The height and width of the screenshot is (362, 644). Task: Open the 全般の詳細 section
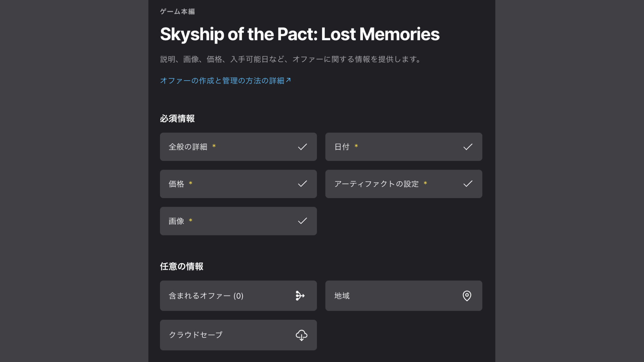[188, 147]
